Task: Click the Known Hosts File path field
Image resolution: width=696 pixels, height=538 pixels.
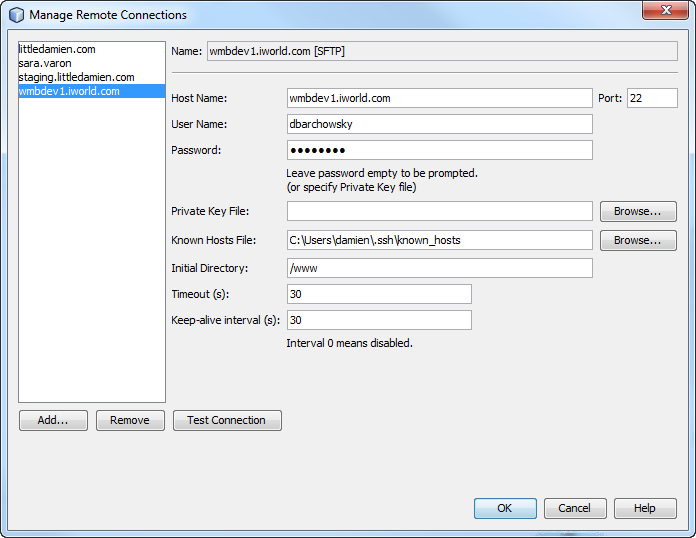Action: (439, 240)
